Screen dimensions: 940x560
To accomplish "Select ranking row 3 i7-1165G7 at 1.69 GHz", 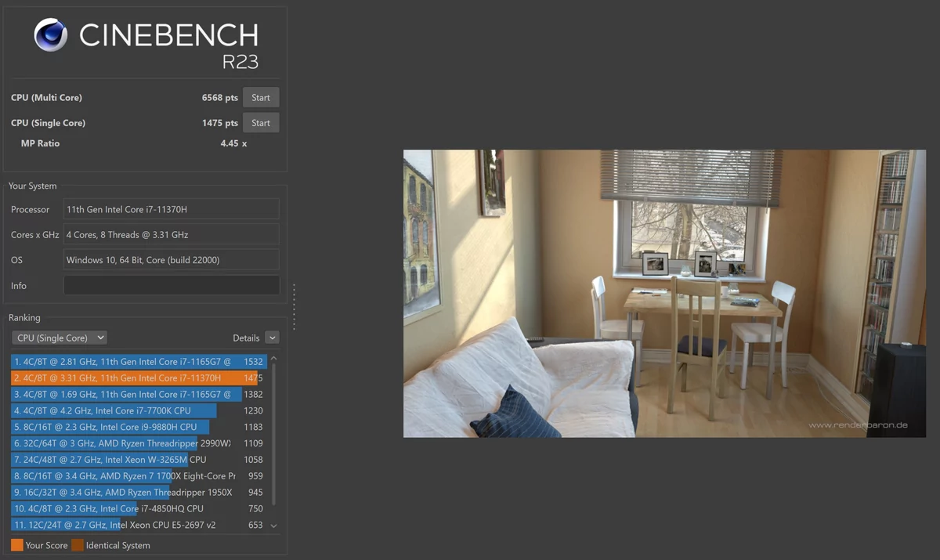I will [x=138, y=395].
